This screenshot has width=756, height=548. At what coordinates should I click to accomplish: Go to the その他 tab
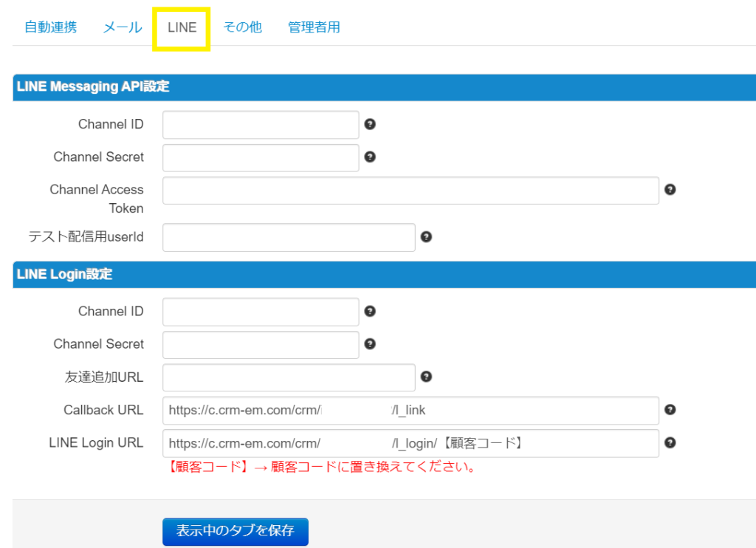[242, 28]
